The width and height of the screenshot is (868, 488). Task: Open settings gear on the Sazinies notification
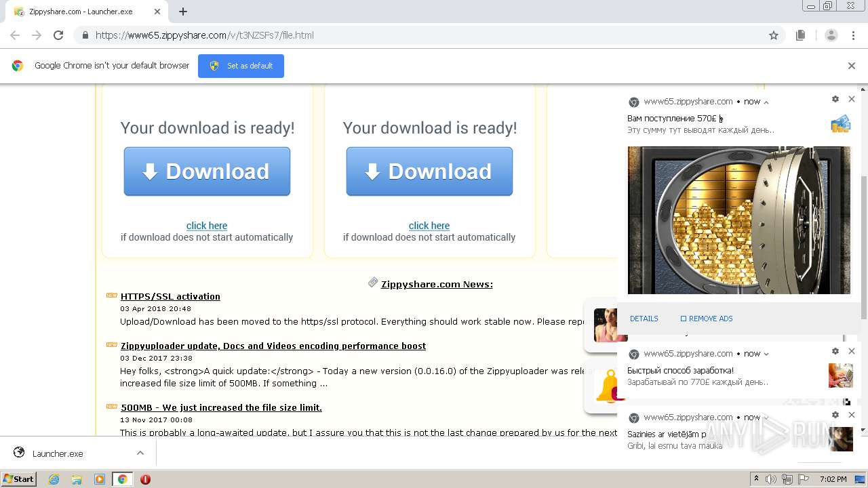tap(835, 415)
